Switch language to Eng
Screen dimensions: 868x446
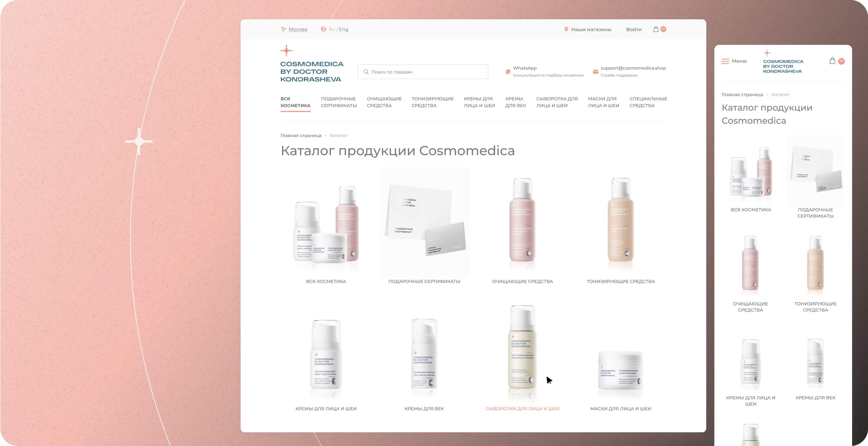pyautogui.click(x=343, y=29)
